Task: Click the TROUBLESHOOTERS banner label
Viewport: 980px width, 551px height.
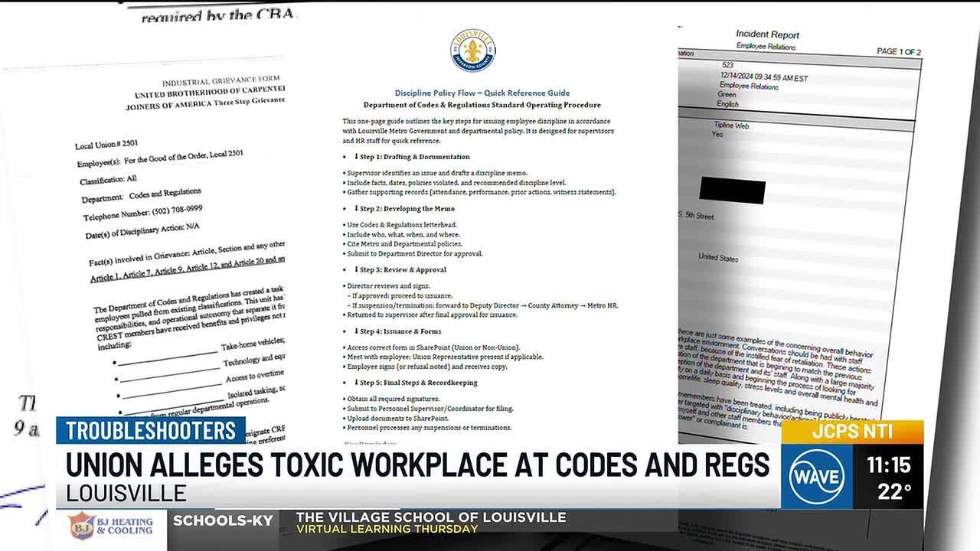Action: tap(151, 431)
